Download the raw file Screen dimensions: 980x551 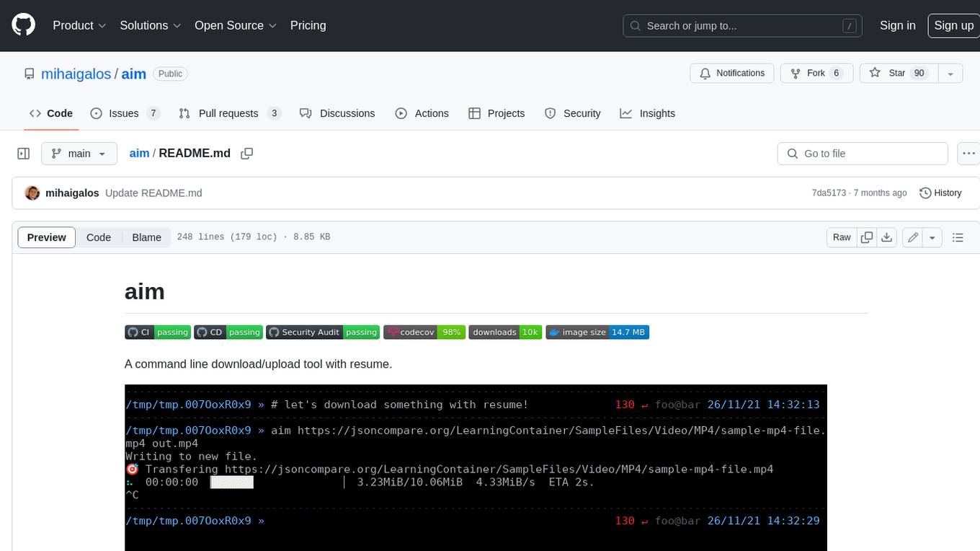[887, 237]
